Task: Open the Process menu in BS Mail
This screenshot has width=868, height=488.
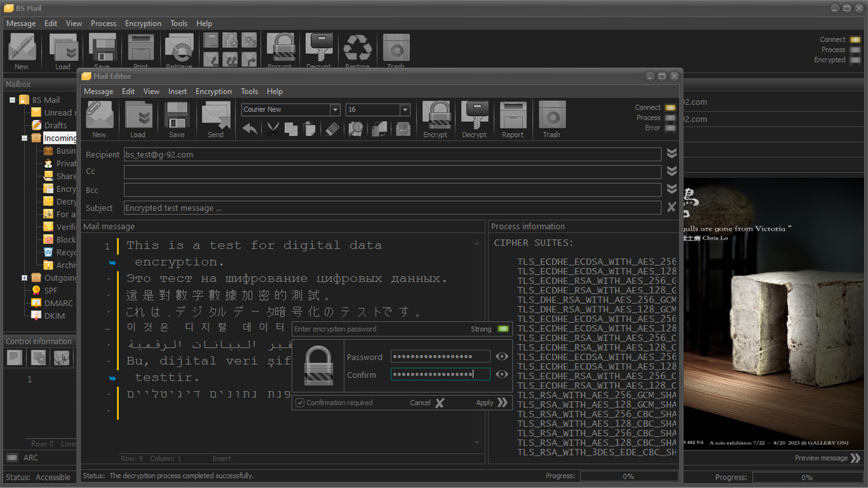Action: (x=103, y=24)
